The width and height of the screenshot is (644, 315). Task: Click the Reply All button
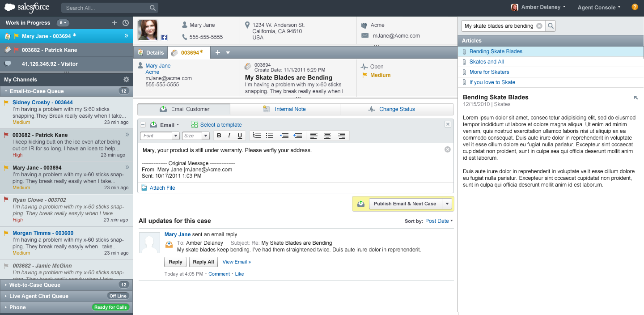point(204,262)
